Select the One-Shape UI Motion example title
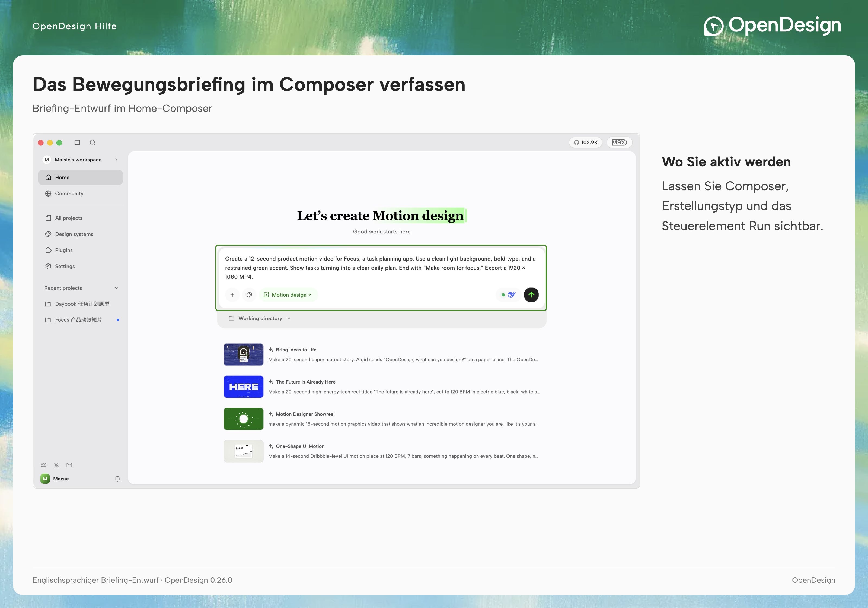Image resolution: width=868 pixels, height=608 pixels. tap(300, 446)
